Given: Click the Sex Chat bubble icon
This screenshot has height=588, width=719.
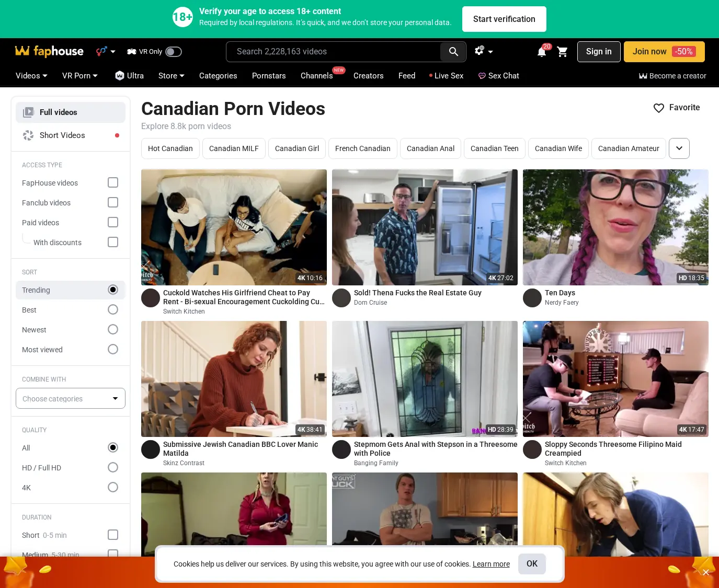Looking at the screenshot, I should click(482, 76).
